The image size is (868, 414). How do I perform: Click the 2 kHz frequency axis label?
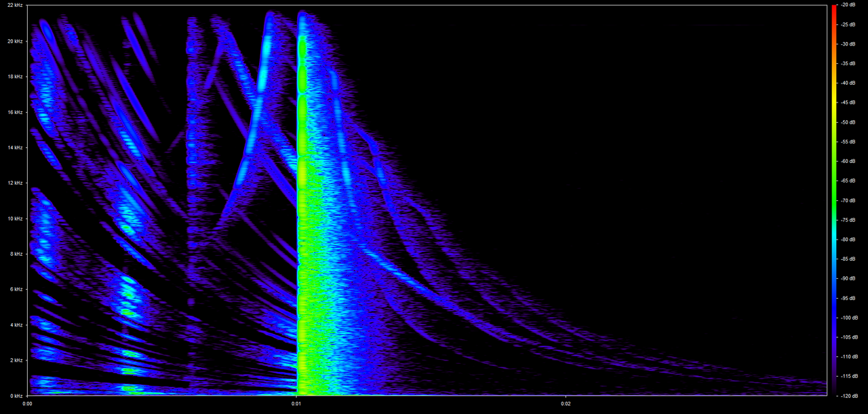click(16, 360)
